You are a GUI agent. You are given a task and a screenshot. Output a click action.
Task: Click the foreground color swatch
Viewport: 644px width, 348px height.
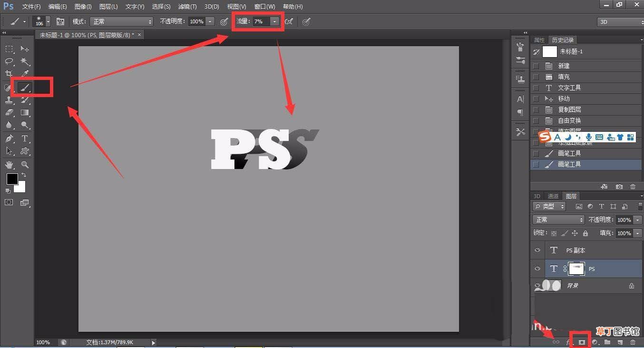click(12, 179)
